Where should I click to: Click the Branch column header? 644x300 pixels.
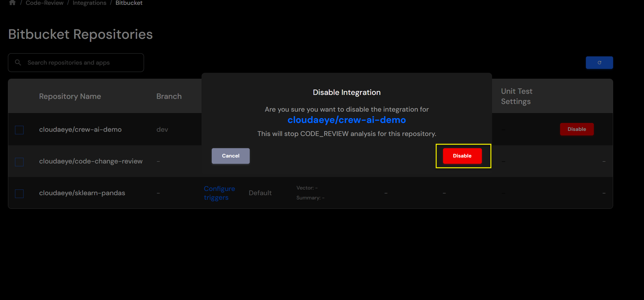pyautogui.click(x=169, y=96)
